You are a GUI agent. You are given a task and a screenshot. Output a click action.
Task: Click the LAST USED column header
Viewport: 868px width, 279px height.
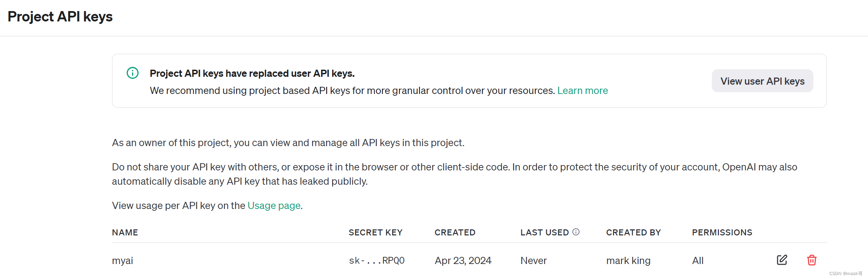coord(544,233)
